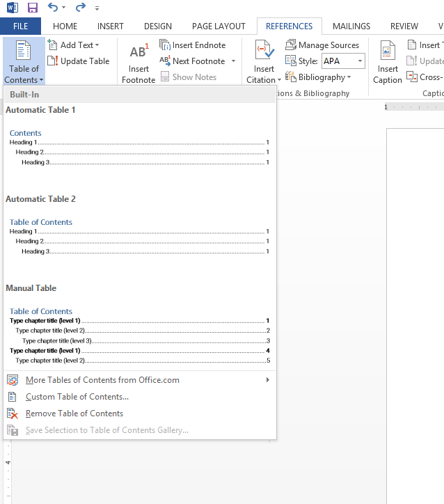This screenshot has width=444, height=504.
Task: Expand the Bibliography dropdown
Action: click(319, 77)
